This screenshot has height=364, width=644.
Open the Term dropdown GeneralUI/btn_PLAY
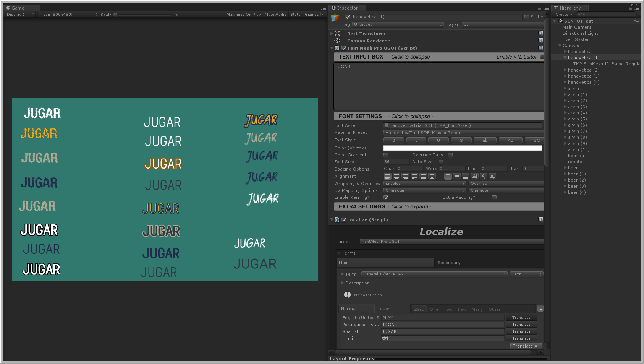[434, 274]
